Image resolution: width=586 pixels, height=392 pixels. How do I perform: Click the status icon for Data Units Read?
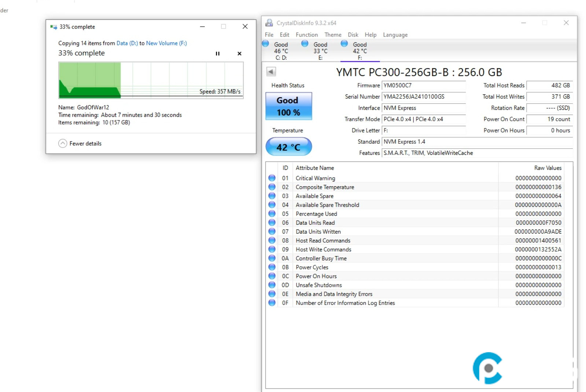click(x=272, y=223)
